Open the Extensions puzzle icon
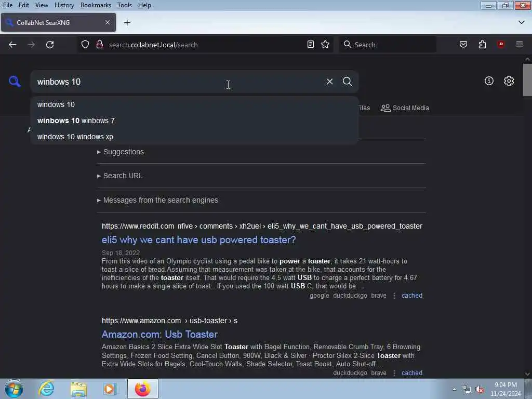 point(482,45)
